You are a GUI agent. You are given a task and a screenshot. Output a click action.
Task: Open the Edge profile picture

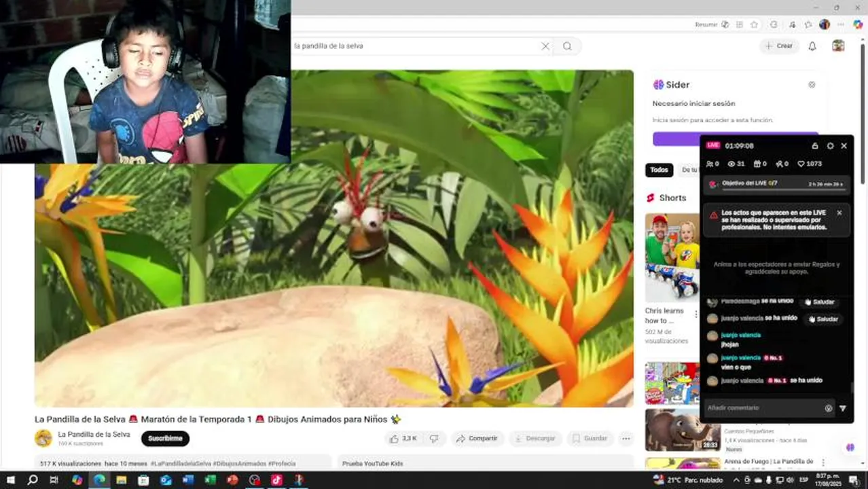point(825,24)
